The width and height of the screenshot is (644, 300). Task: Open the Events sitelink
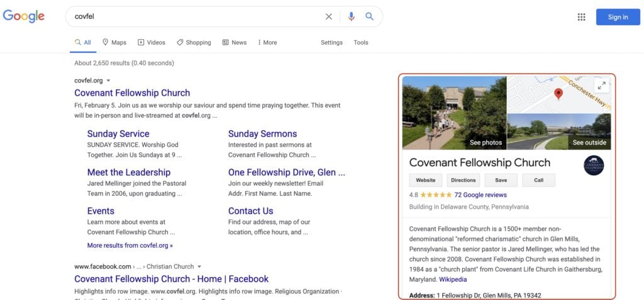click(101, 211)
